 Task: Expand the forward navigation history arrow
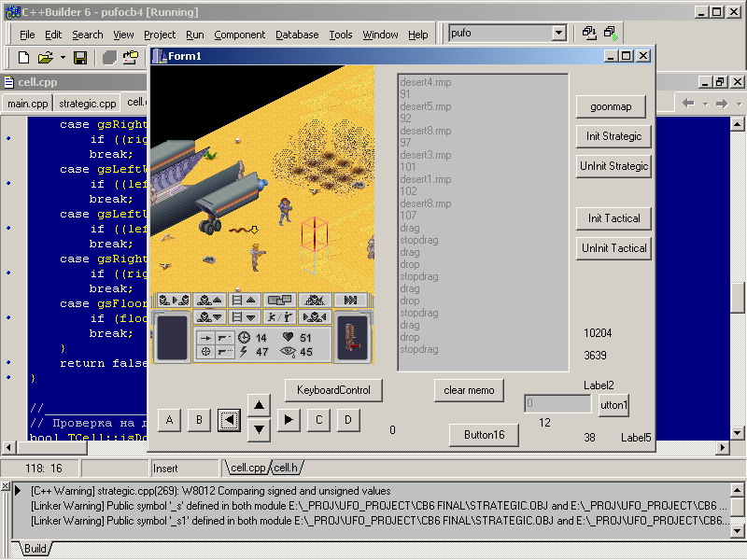(739, 104)
